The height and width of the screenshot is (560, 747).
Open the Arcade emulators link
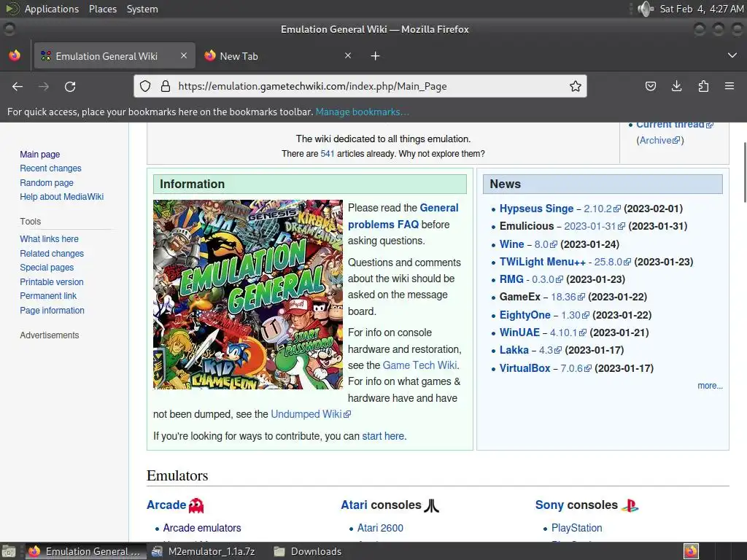tap(202, 528)
